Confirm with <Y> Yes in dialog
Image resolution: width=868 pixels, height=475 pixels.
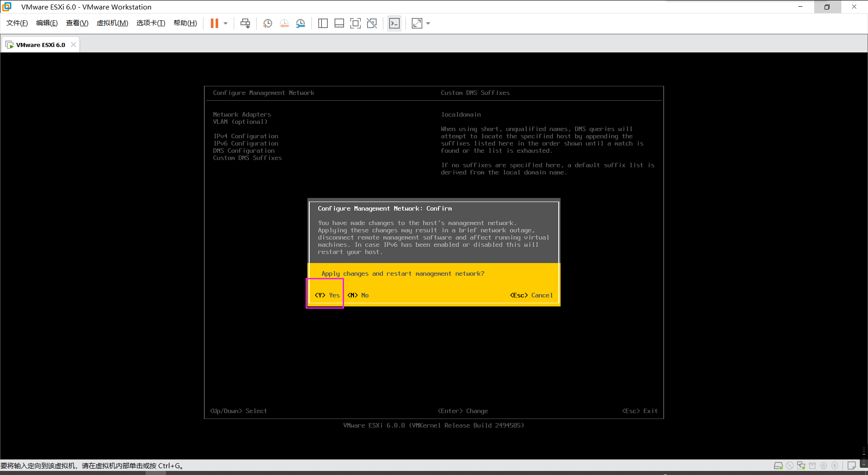tap(327, 295)
